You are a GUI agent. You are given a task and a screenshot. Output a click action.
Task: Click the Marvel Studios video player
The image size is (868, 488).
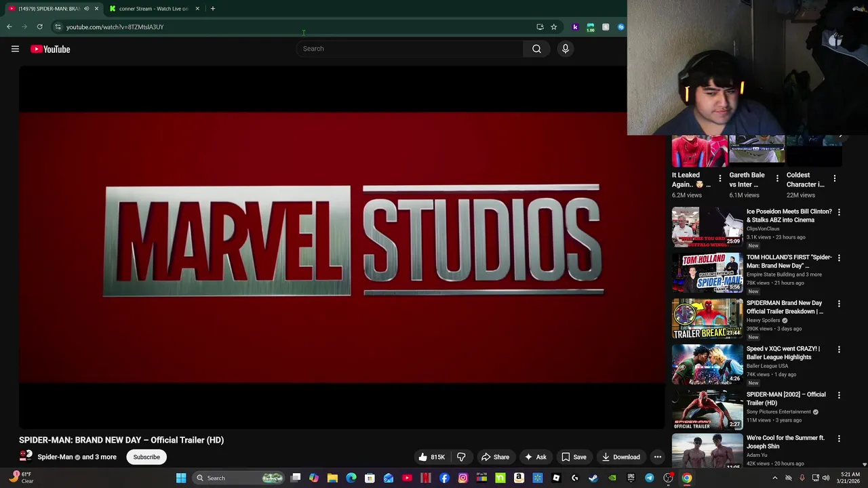(342, 247)
